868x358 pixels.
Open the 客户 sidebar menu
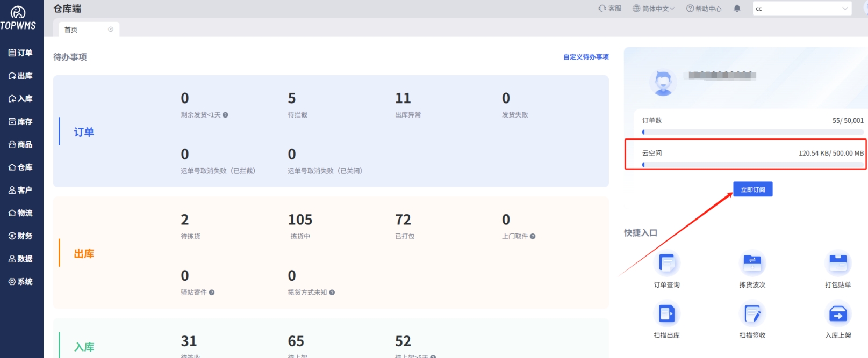(x=21, y=190)
